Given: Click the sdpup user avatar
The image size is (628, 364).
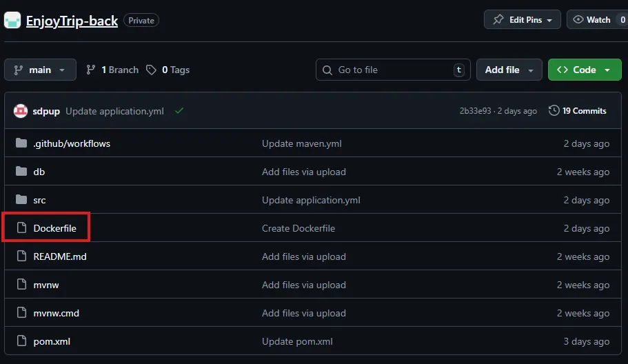Looking at the screenshot, I should [21, 111].
